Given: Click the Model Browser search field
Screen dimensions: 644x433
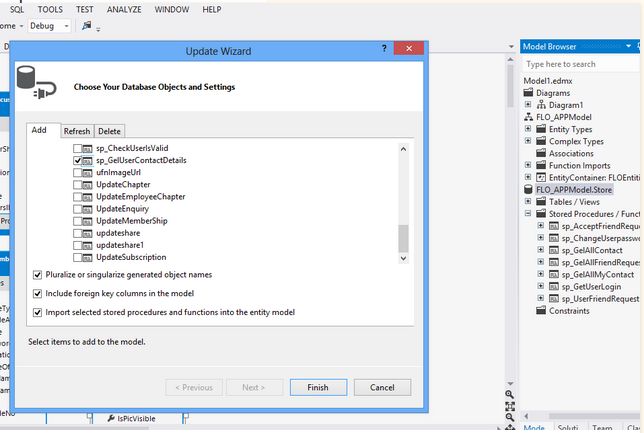Looking at the screenshot, I should point(580,64).
